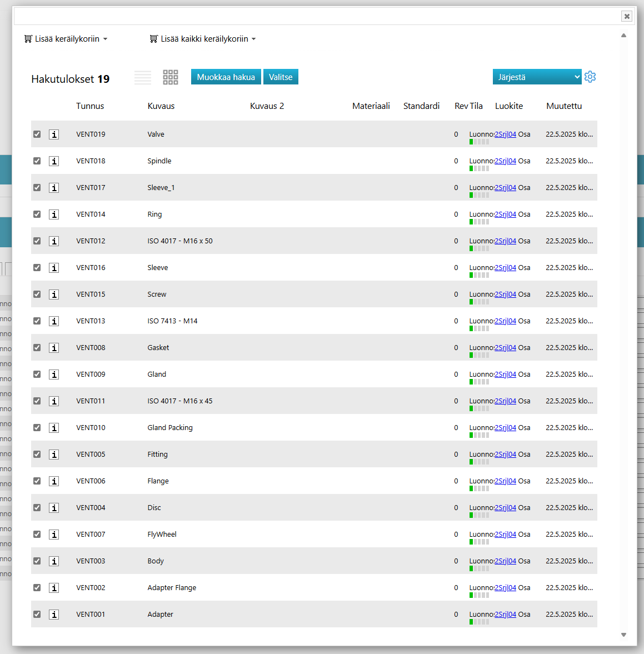The width and height of the screenshot is (644, 654).
Task: Click the Valitse button
Action: [281, 77]
